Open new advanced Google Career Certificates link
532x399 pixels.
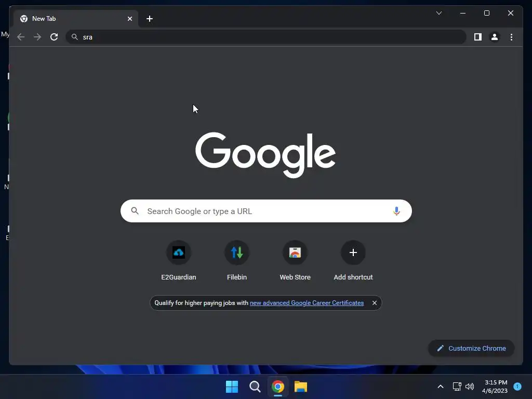tap(307, 303)
